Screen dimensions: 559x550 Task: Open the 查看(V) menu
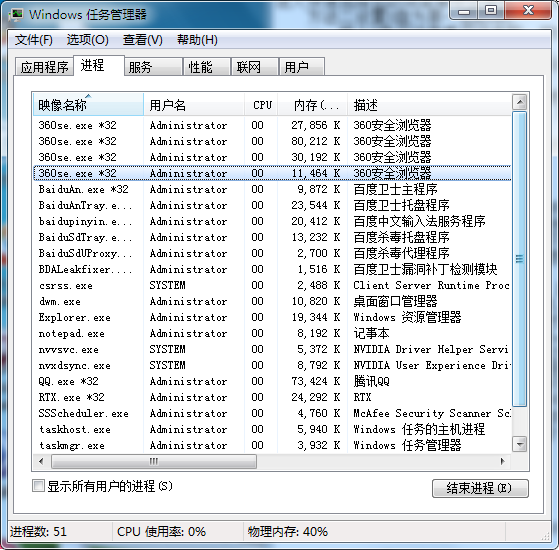[143, 40]
